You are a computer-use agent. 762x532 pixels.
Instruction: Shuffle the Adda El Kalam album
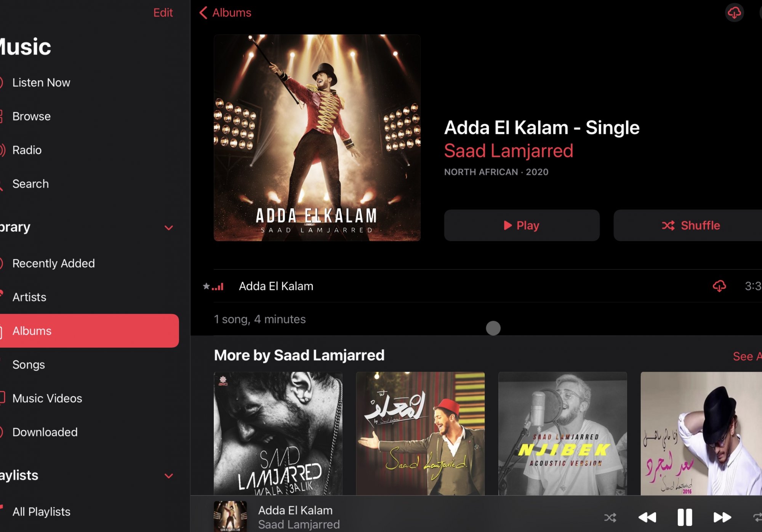690,225
